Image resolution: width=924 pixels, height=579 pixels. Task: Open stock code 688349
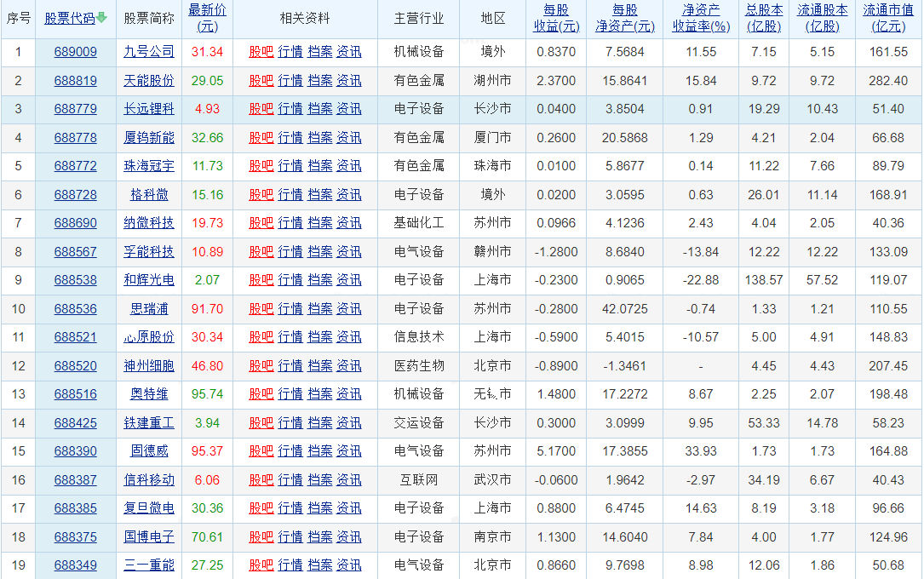(x=76, y=566)
